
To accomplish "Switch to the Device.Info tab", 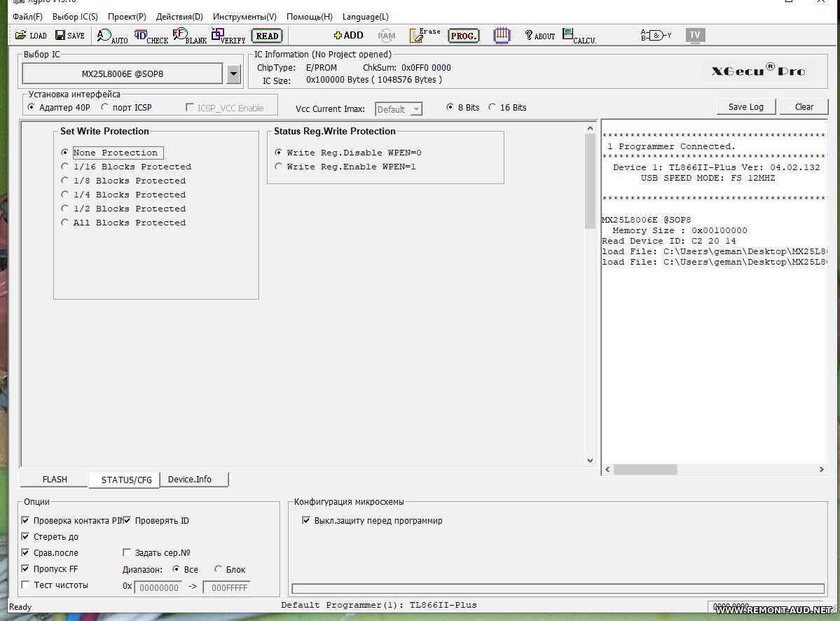I will click(189, 480).
